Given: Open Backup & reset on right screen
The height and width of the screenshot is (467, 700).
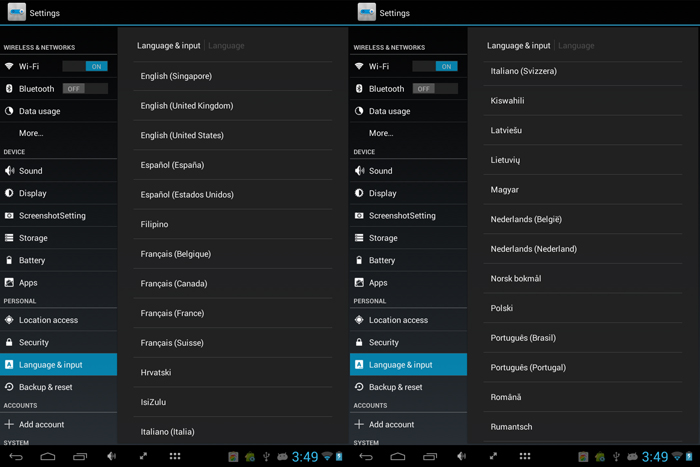Looking at the screenshot, I should 408,387.
